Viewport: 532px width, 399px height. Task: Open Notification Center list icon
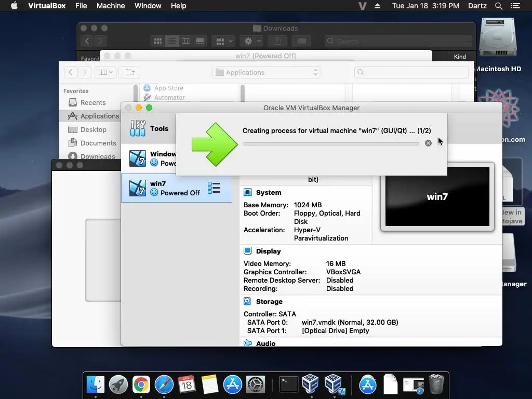click(515, 6)
